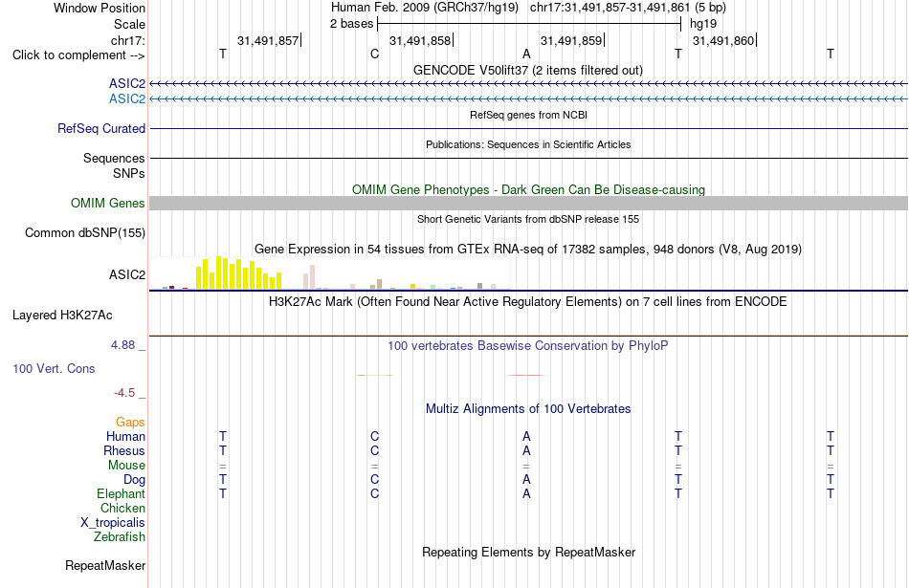Click the Zebrafish species label
The image size is (909, 588).
(x=120, y=537)
